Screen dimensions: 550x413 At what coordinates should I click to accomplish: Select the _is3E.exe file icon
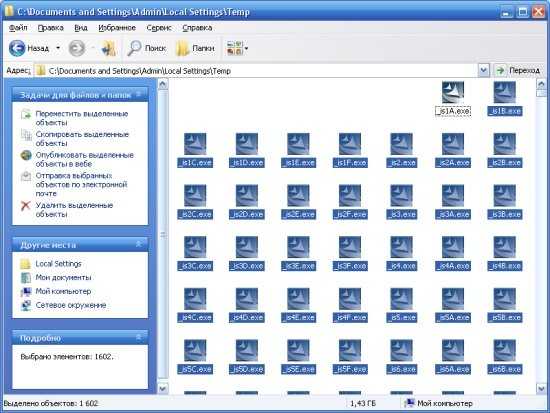(x=298, y=247)
